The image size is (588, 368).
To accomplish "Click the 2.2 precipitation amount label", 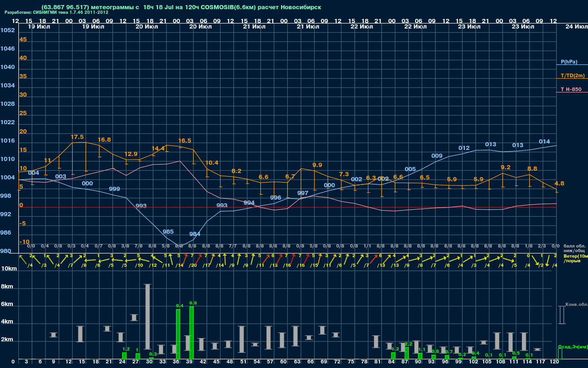I will pos(408,344).
